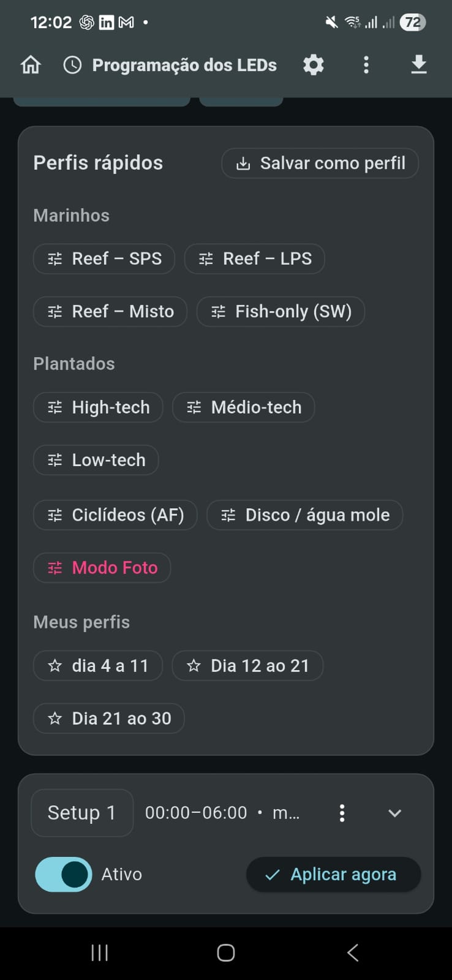The height and width of the screenshot is (980, 452).
Task: Load the saved profile Dia 12 ao 21
Action: (247, 666)
